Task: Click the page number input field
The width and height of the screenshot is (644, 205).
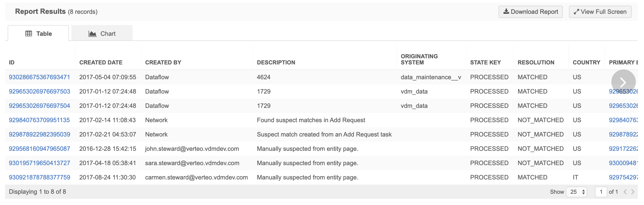Action: point(601,192)
